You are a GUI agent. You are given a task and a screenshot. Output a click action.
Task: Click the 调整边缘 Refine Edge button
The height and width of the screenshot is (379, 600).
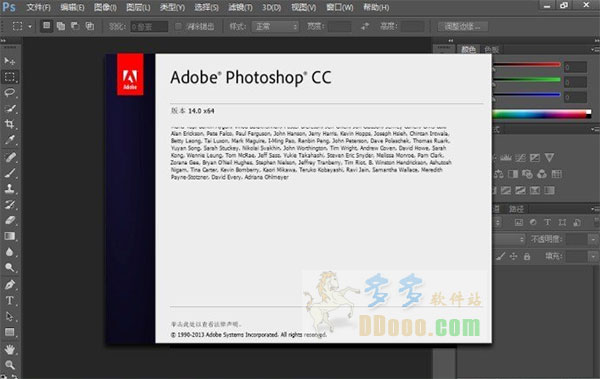[x=463, y=26]
